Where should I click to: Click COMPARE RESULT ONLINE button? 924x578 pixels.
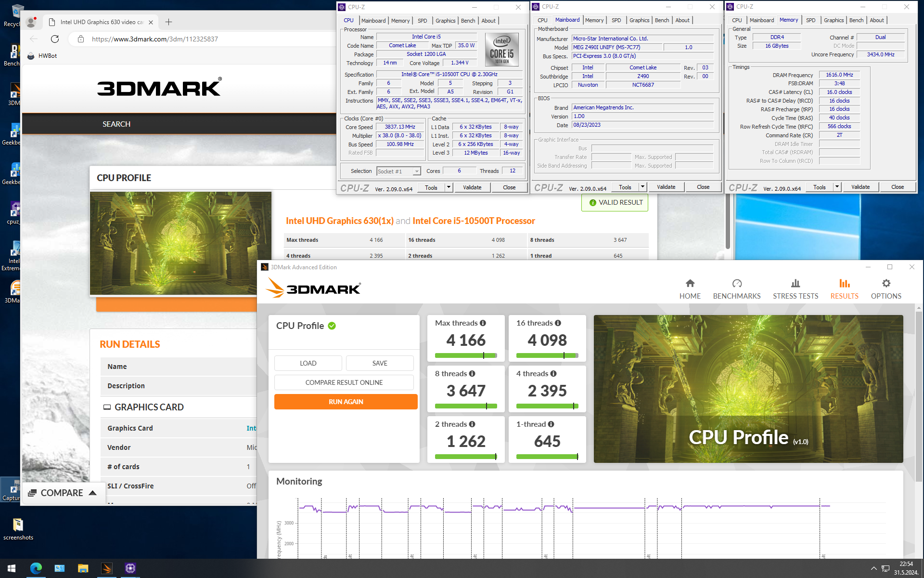(344, 382)
